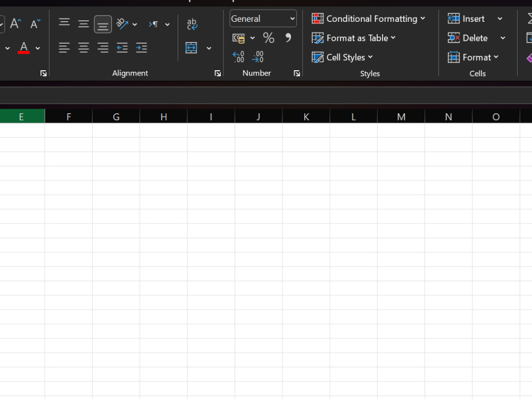Click Increase Font Size icon
Screen dimensions: 532x399
click(15, 24)
